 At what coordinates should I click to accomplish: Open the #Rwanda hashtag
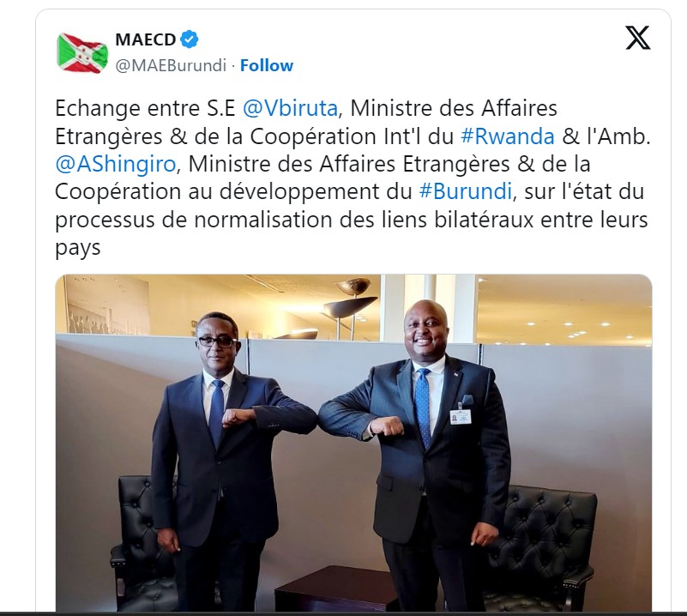click(x=508, y=136)
